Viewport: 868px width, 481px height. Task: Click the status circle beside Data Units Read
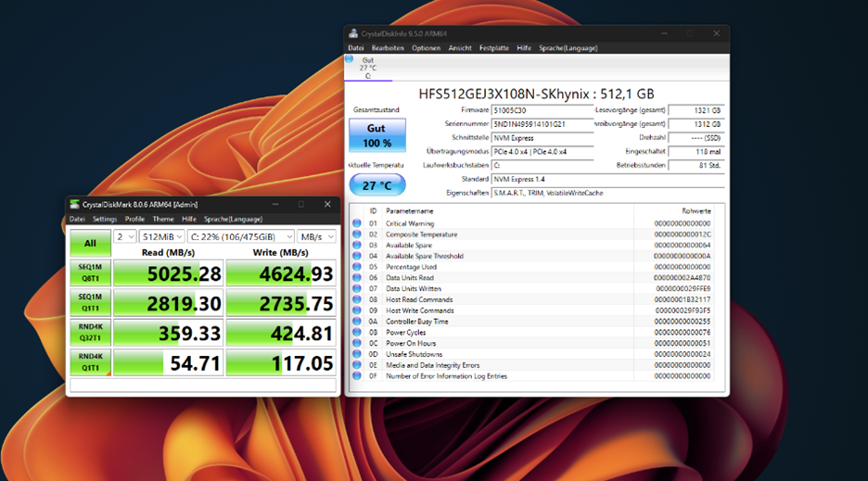[357, 277]
